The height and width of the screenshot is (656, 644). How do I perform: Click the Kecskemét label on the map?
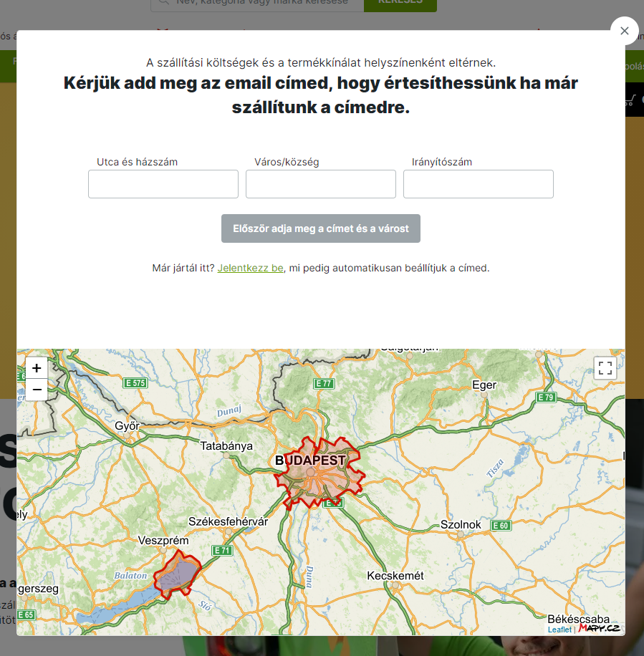click(x=395, y=576)
